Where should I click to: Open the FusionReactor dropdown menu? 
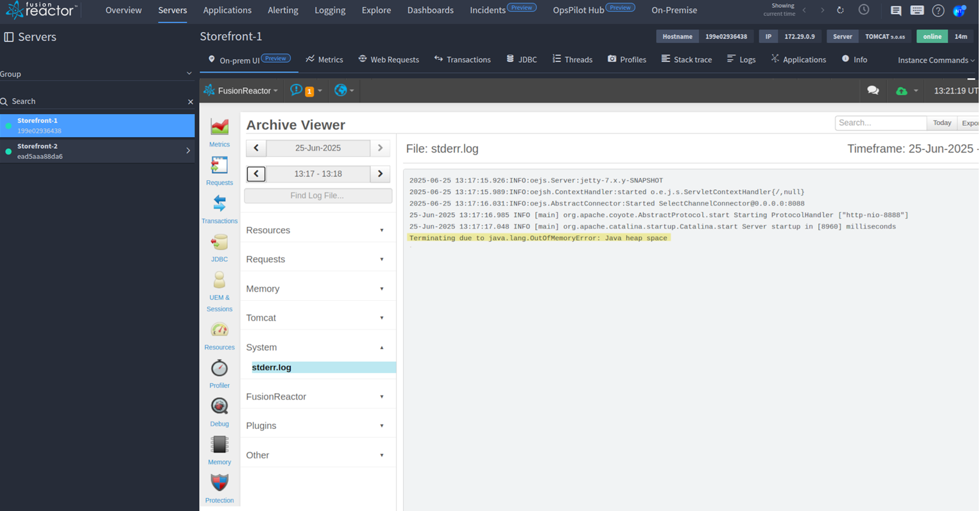click(x=241, y=90)
